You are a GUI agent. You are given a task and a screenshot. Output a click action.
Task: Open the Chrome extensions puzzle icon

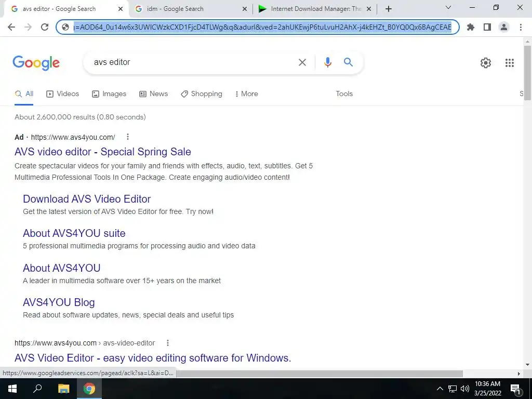click(x=471, y=27)
